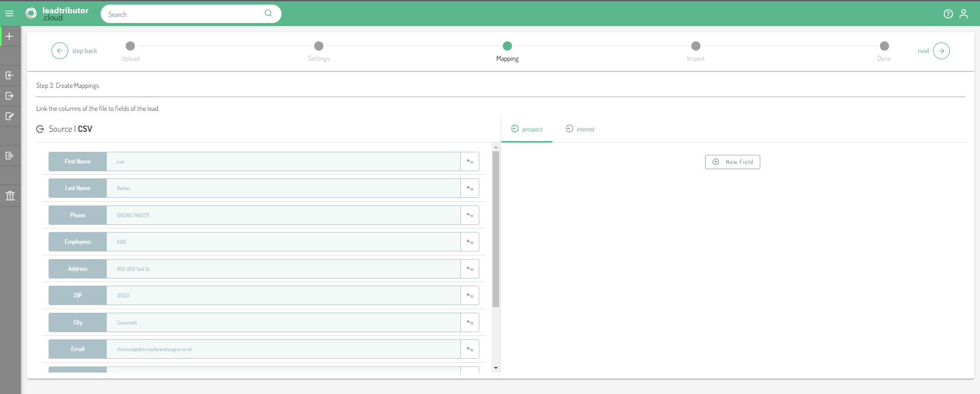Image resolution: width=980 pixels, height=394 pixels.
Task: Click the New Field button
Action: coord(732,162)
